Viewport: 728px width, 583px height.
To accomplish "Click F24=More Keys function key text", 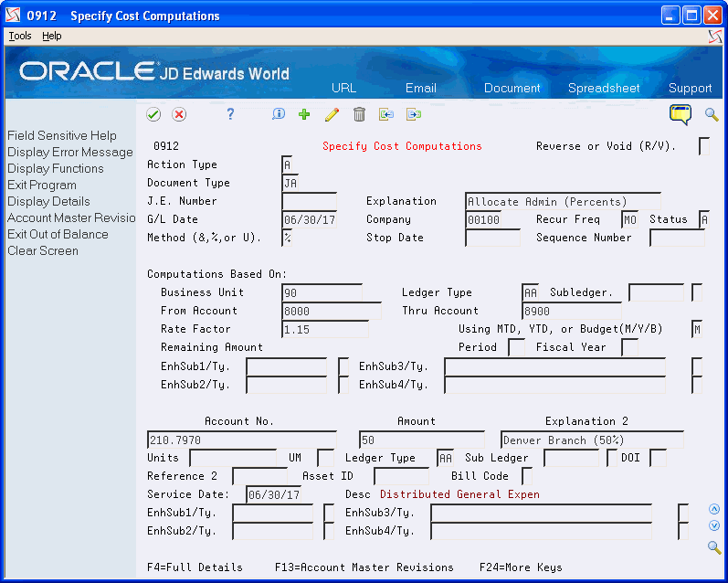I will 521,567.
